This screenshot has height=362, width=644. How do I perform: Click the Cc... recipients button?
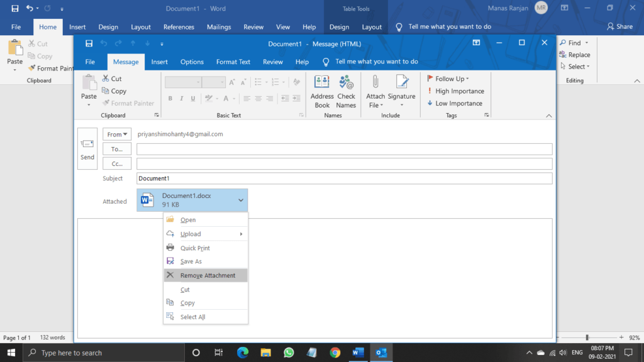pos(117,163)
